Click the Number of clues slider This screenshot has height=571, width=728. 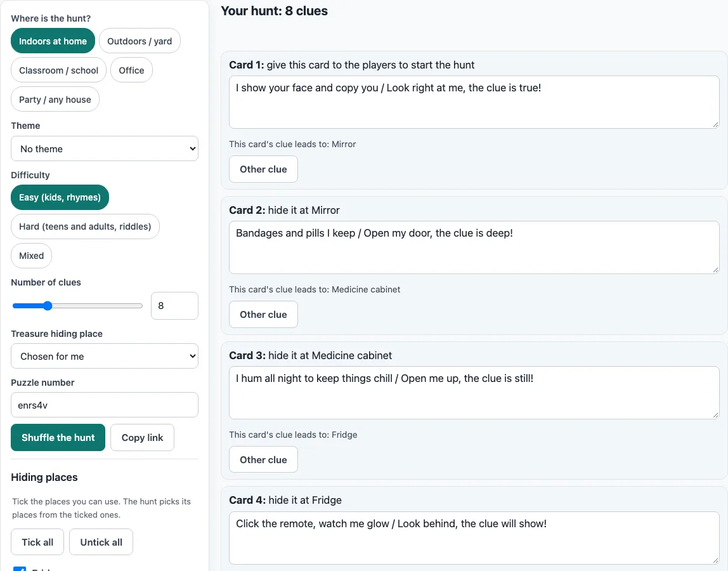(77, 306)
